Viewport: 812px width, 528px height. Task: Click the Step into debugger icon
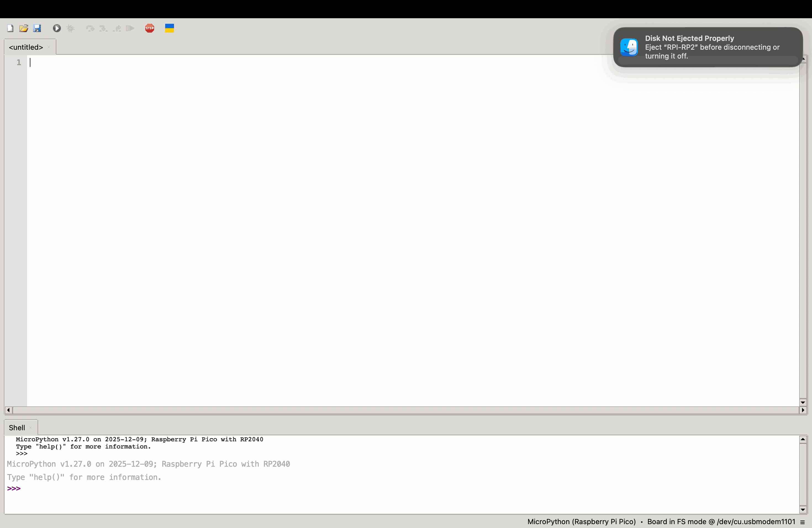(x=103, y=28)
